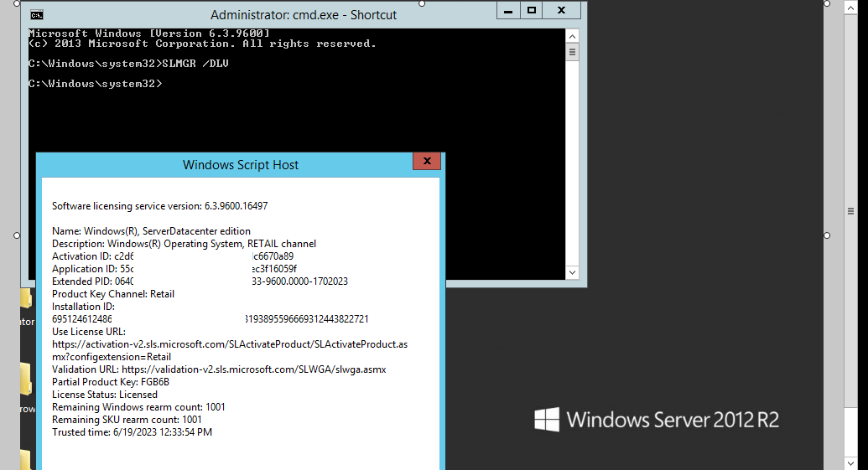Viewport: 868px width, 470px height.
Task: Click the '(c) 2013 Microsoft Corporation' line
Action: [203, 44]
